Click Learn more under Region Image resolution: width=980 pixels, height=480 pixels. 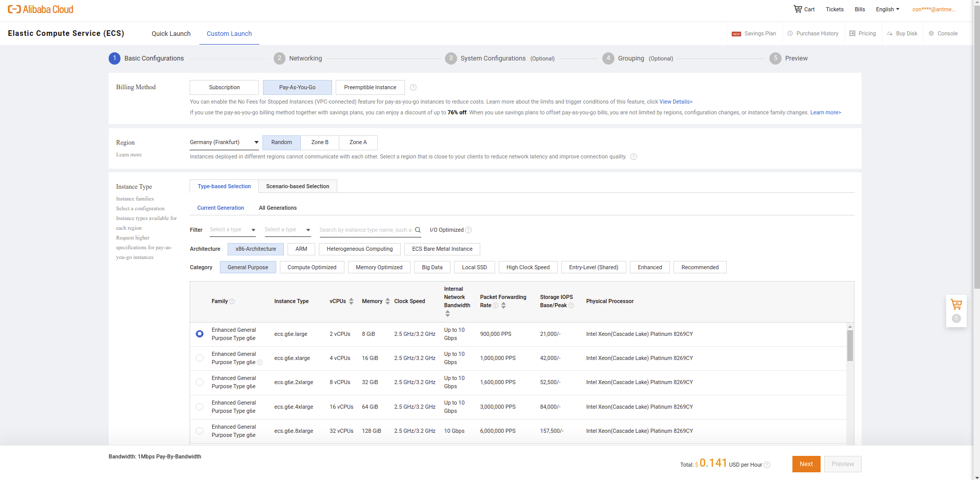129,154
